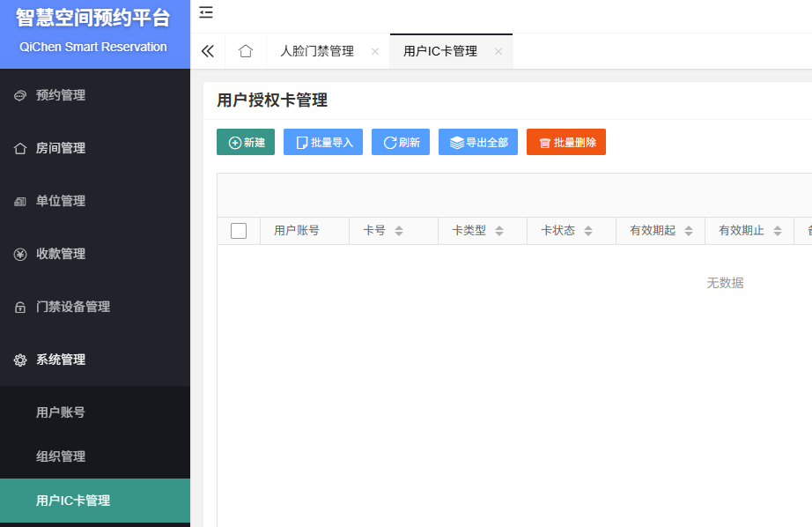The width and height of the screenshot is (812, 527).
Task: Click the 智慧空间预约平台 logo title
Action: click(93, 19)
